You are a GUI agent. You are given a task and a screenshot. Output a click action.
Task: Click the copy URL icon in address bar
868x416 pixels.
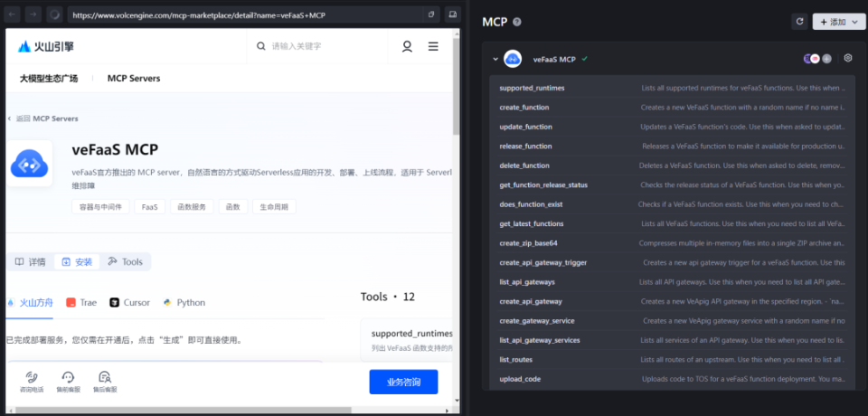coord(431,14)
